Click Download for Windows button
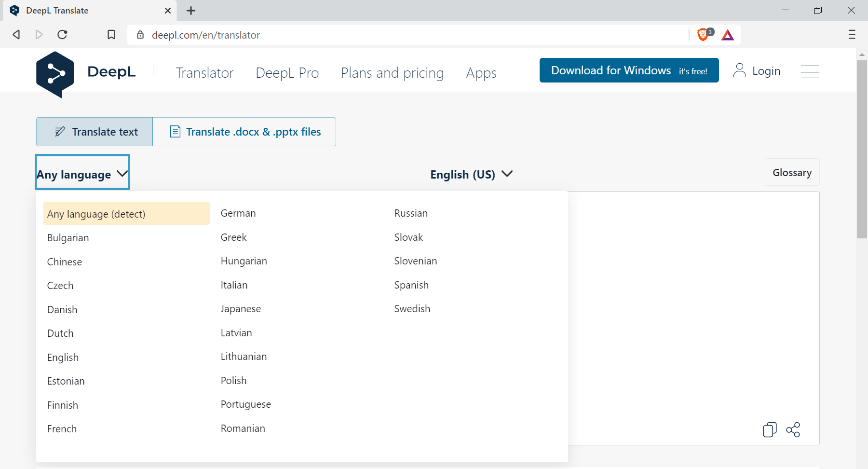The image size is (868, 469). pyautogui.click(x=629, y=70)
